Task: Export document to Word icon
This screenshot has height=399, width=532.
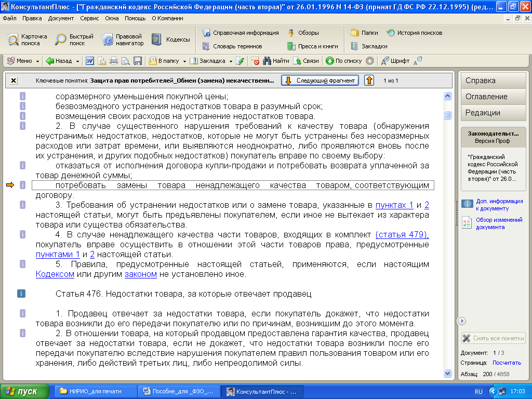Action: (89, 61)
